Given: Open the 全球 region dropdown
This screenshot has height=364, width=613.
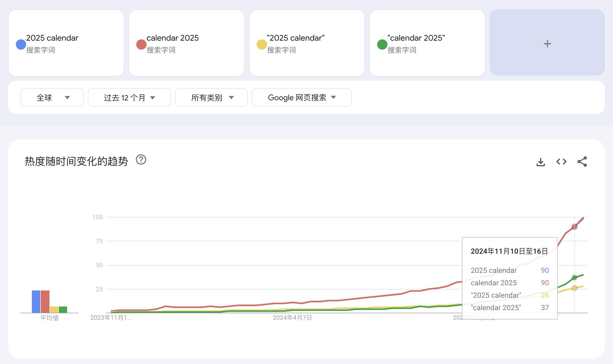Looking at the screenshot, I should pos(52,97).
